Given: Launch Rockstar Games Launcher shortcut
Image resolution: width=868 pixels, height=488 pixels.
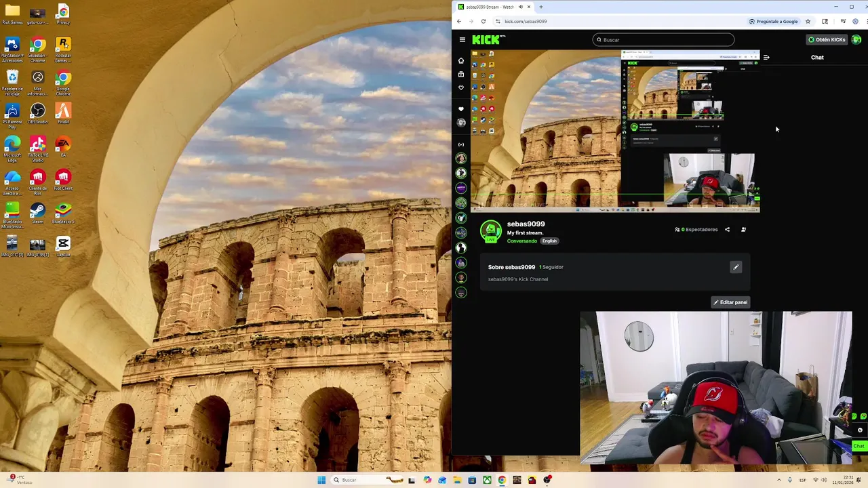Looking at the screenshot, I should click(63, 49).
